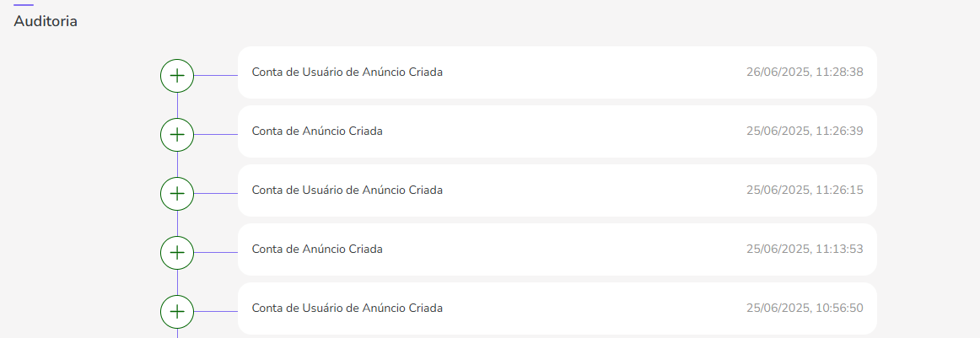Select the timestamp 25/06/2025, 10:56:50
This screenshot has height=338, width=980.
805,308
